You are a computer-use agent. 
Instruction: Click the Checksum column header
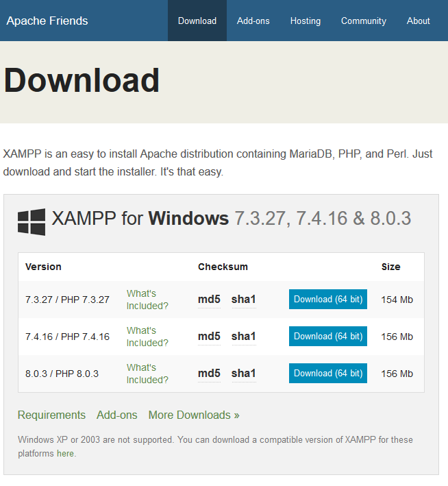[223, 267]
